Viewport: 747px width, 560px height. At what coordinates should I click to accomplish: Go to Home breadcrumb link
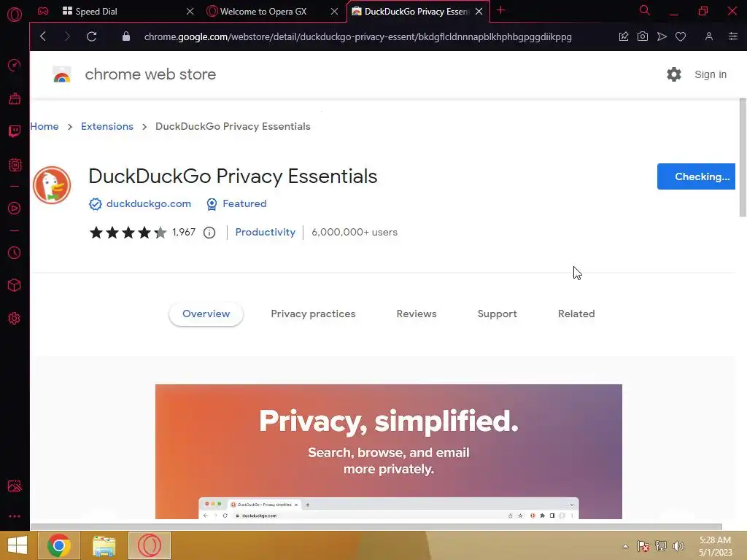(44, 127)
